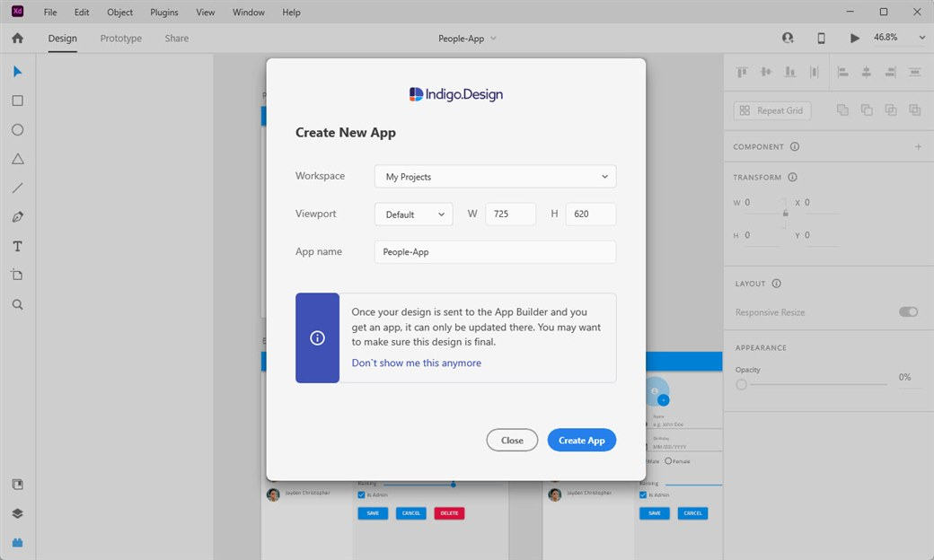Screen dimensions: 934x560
Task: Select the Female radio button
Action: coord(668,460)
